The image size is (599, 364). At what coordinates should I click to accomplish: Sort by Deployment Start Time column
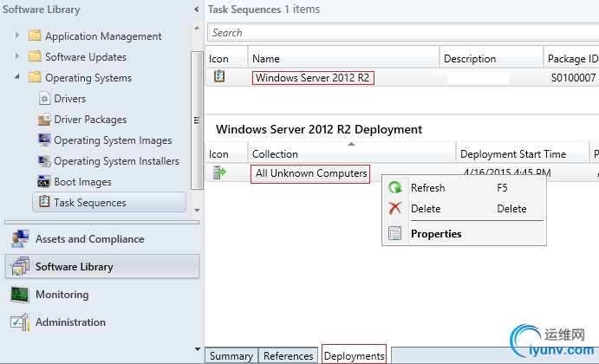click(522, 153)
